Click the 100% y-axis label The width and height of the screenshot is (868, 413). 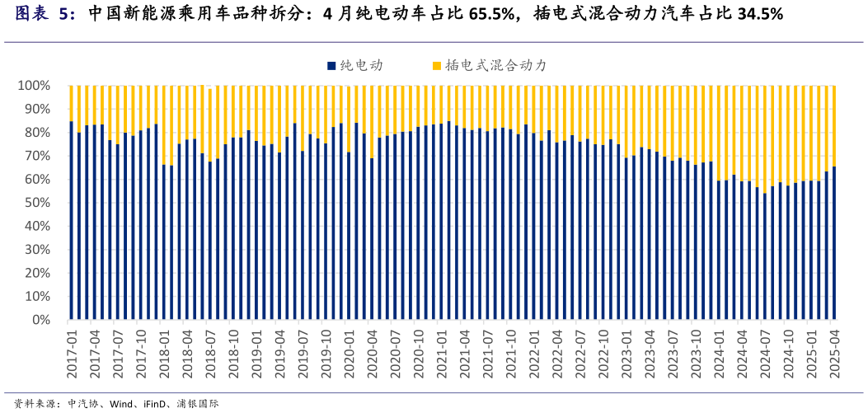point(35,86)
